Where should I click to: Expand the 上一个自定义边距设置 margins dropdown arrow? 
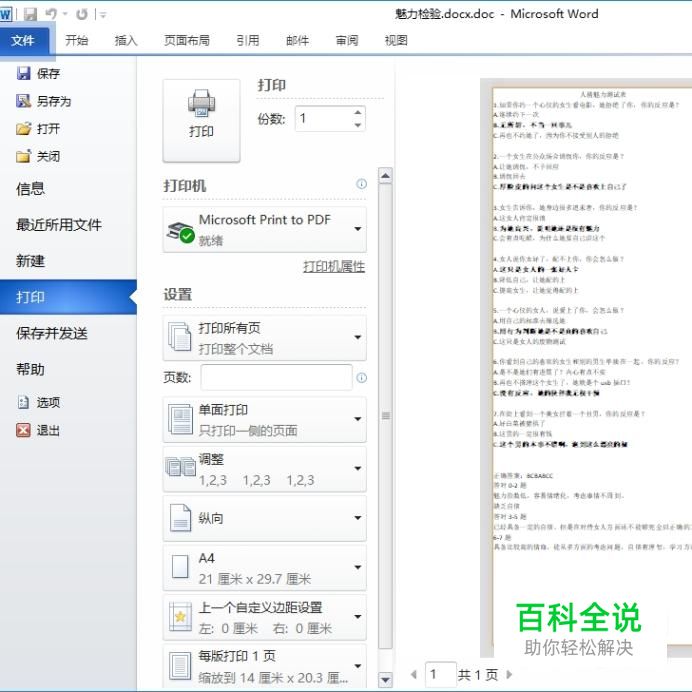tap(357, 617)
